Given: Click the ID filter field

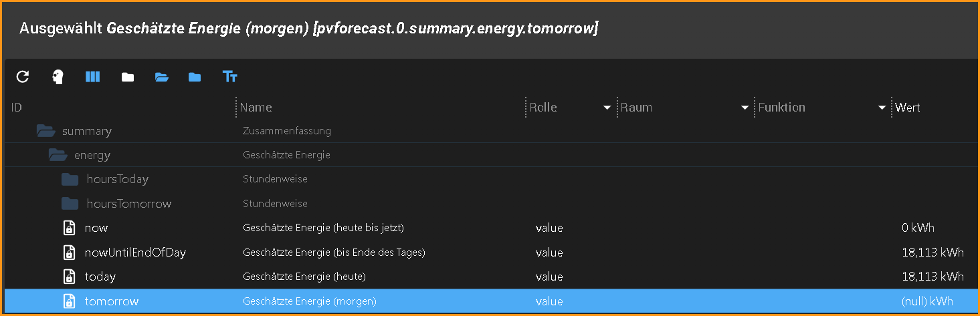Looking at the screenshot, I should pos(120,108).
